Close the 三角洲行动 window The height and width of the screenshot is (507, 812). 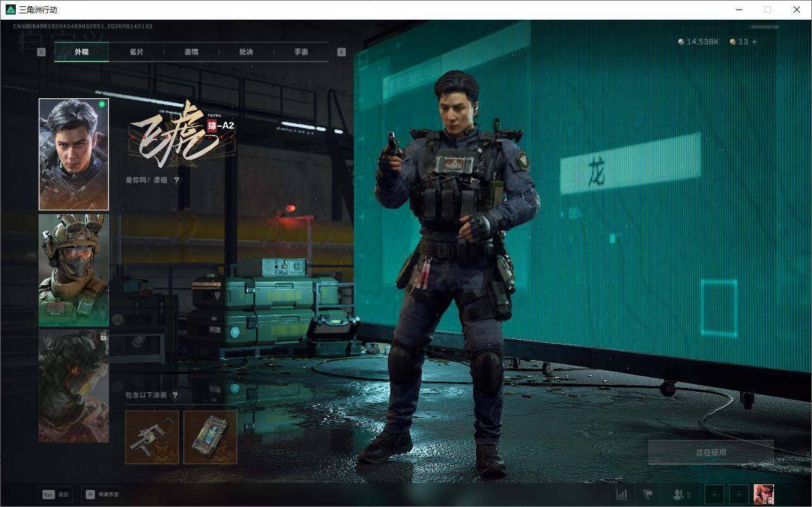click(797, 10)
